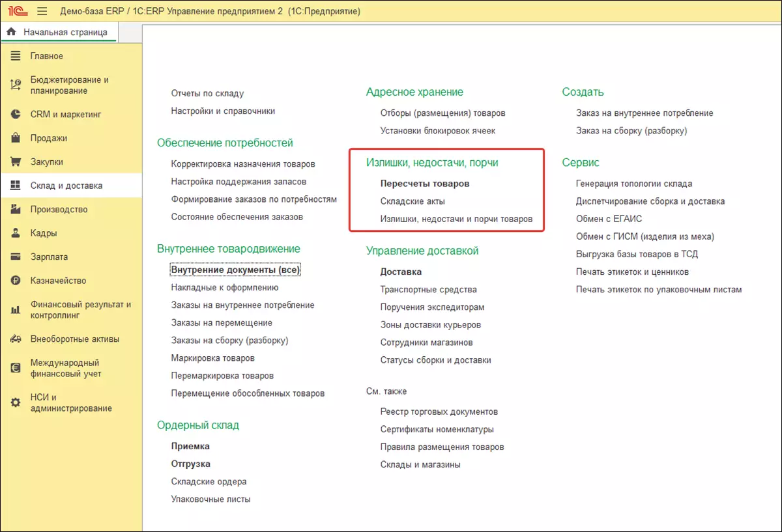Image resolution: width=782 pixels, height=532 pixels.
Task: Open Правила размещения товаров
Action: point(442,447)
